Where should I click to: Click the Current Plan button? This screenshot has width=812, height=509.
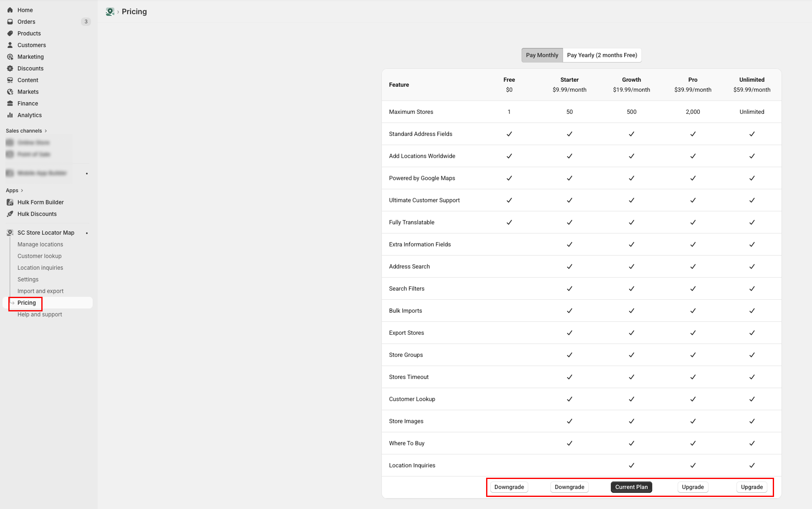(x=631, y=487)
